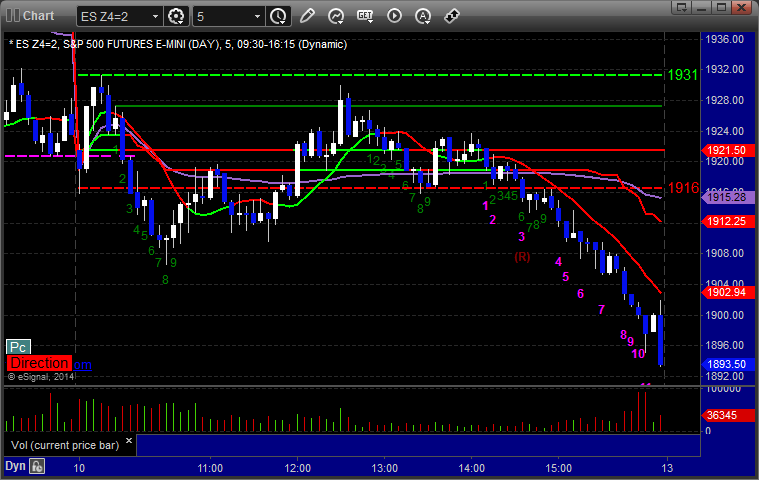Click the 1936.00 price axis label

tap(725, 39)
